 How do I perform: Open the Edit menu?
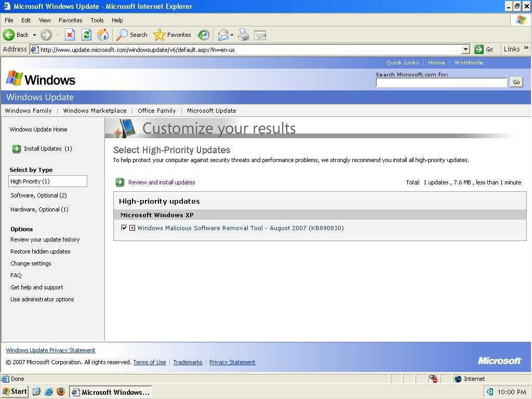[x=26, y=20]
